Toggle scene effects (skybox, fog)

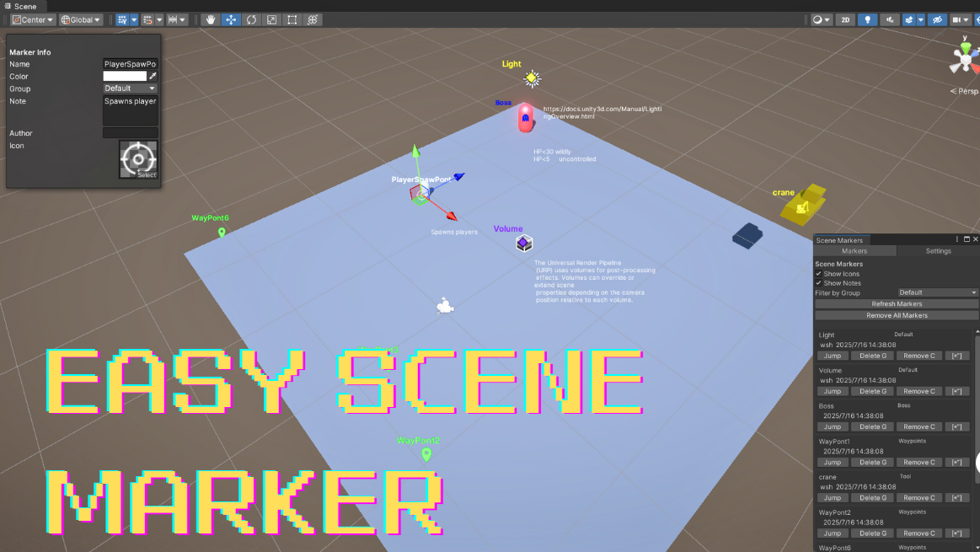(x=908, y=20)
